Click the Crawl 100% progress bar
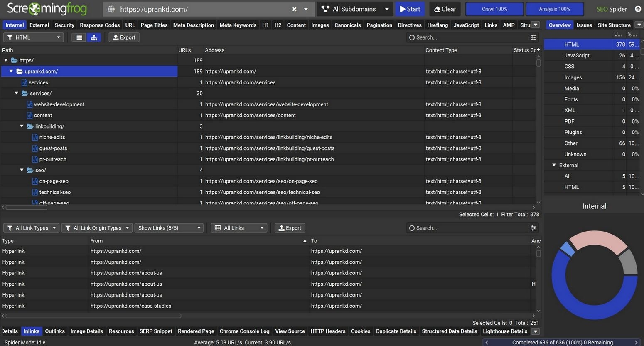Viewport: 644px width, 346px height. pos(494,9)
